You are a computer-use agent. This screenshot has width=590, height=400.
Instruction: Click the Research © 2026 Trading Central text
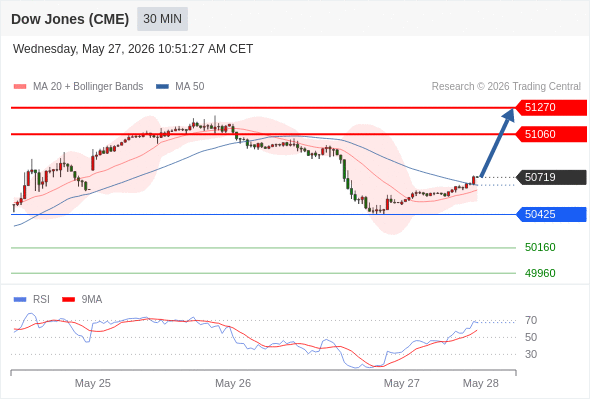click(x=506, y=87)
